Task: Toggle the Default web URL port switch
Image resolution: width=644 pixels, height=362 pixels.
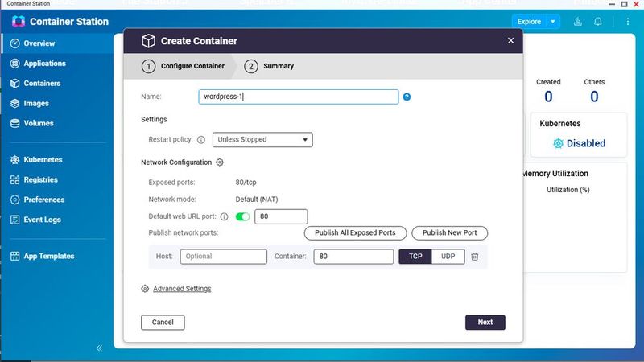Action: [x=242, y=216]
